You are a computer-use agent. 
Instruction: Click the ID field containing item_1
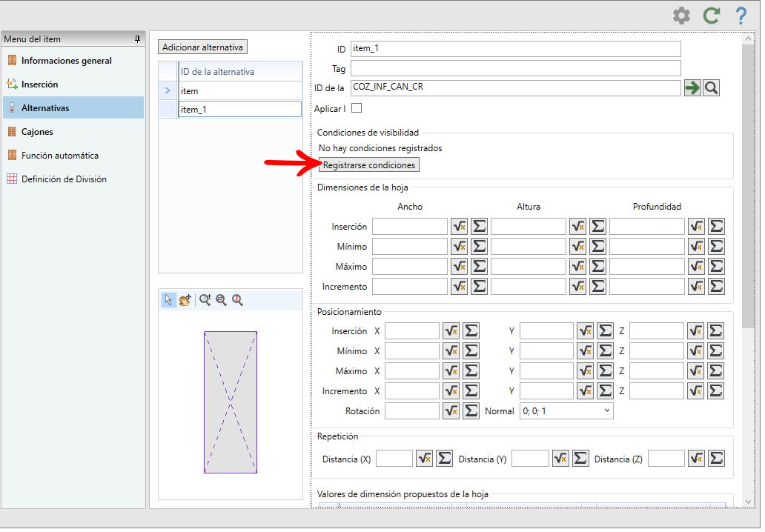coord(515,49)
